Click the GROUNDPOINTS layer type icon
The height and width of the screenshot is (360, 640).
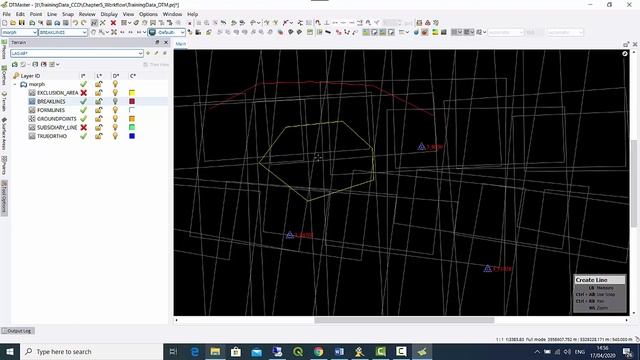coord(32,119)
